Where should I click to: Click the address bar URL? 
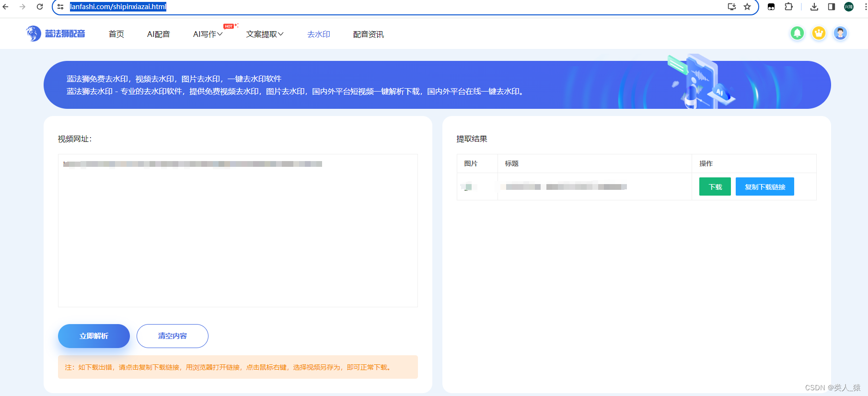[x=118, y=7]
